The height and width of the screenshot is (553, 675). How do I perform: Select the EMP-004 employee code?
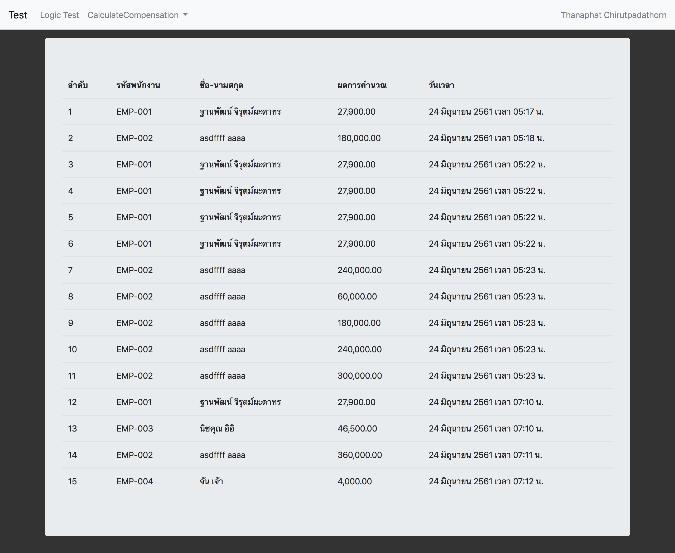point(135,482)
